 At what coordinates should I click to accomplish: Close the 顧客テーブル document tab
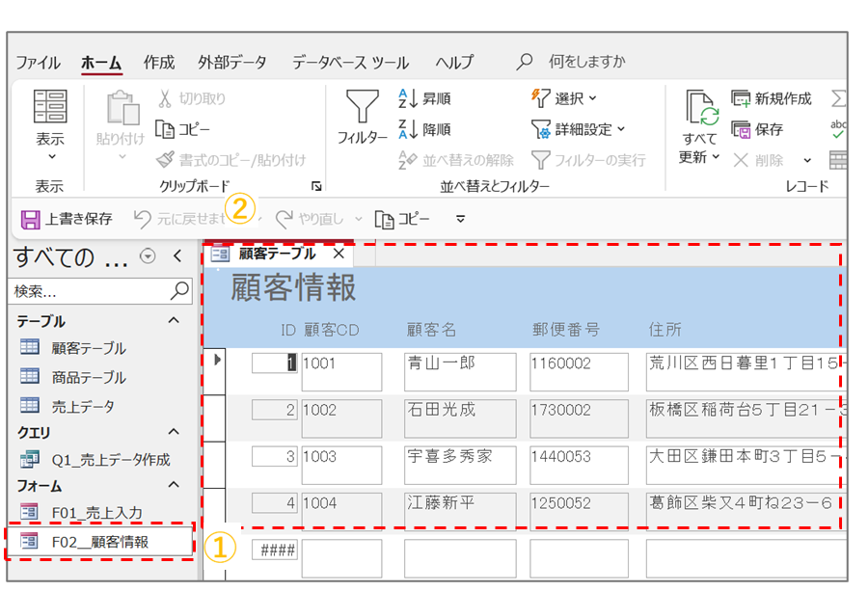[x=339, y=254]
